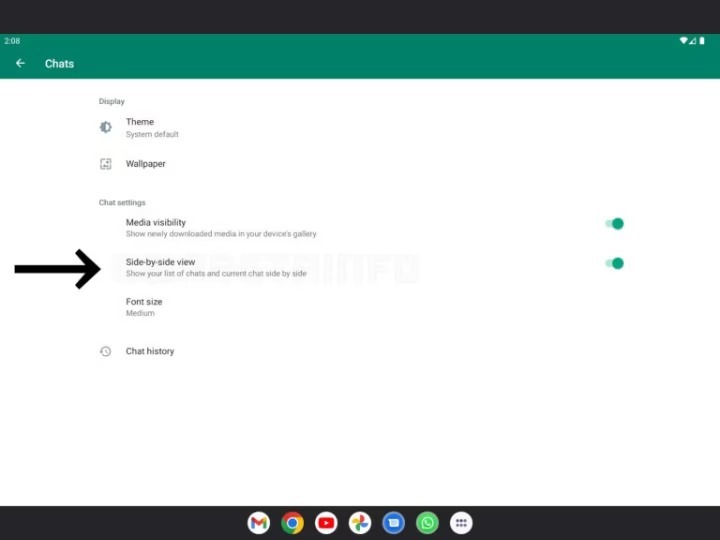The width and height of the screenshot is (720, 540).
Task: Disable the Side-by-side view switch
Action: (615, 263)
